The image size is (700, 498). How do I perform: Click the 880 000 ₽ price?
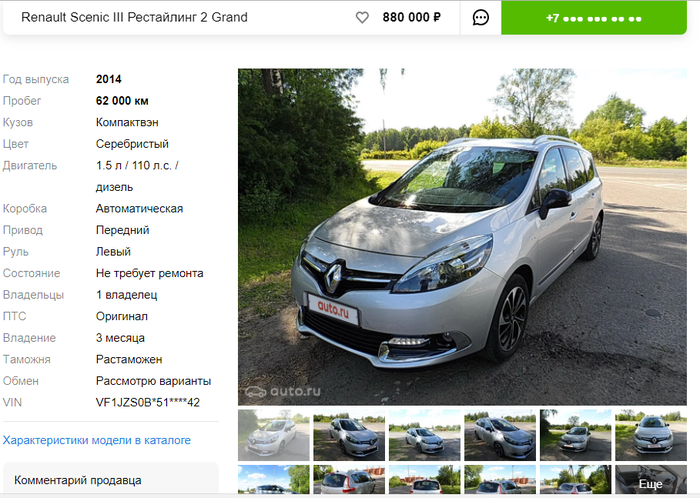(x=412, y=17)
